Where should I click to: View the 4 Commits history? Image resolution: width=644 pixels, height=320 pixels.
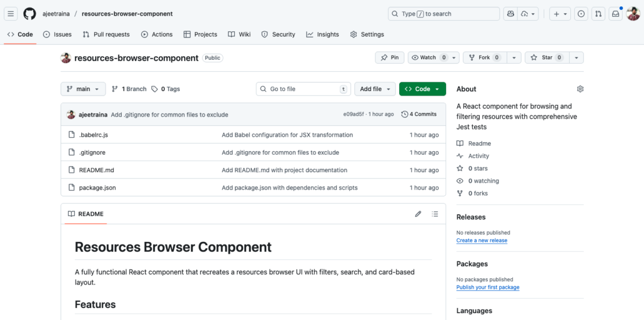click(419, 114)
